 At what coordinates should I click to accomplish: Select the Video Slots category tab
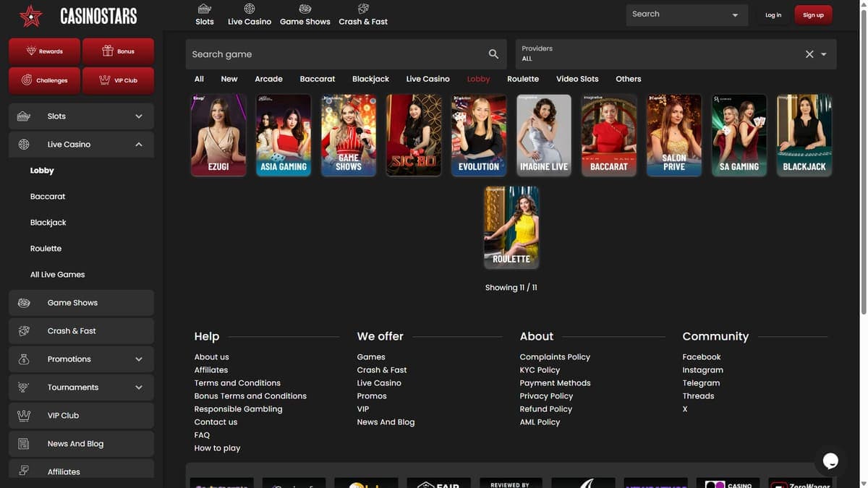[577, 79]
